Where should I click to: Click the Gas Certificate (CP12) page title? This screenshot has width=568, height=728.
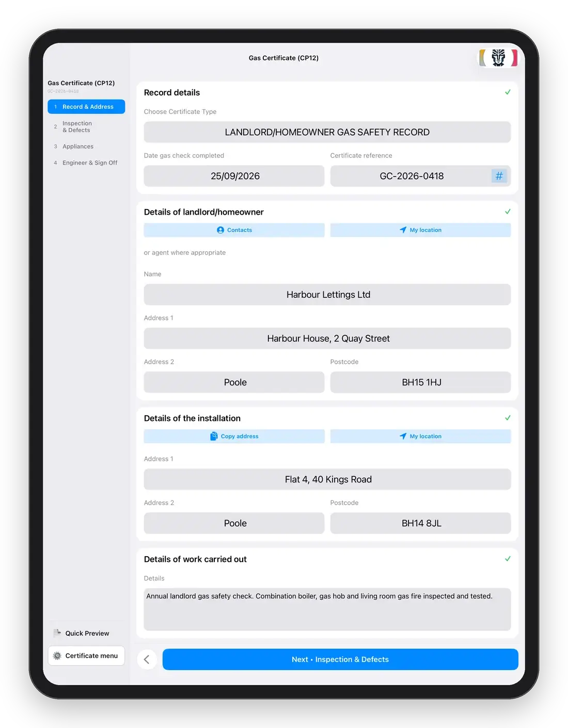[283, 58]
